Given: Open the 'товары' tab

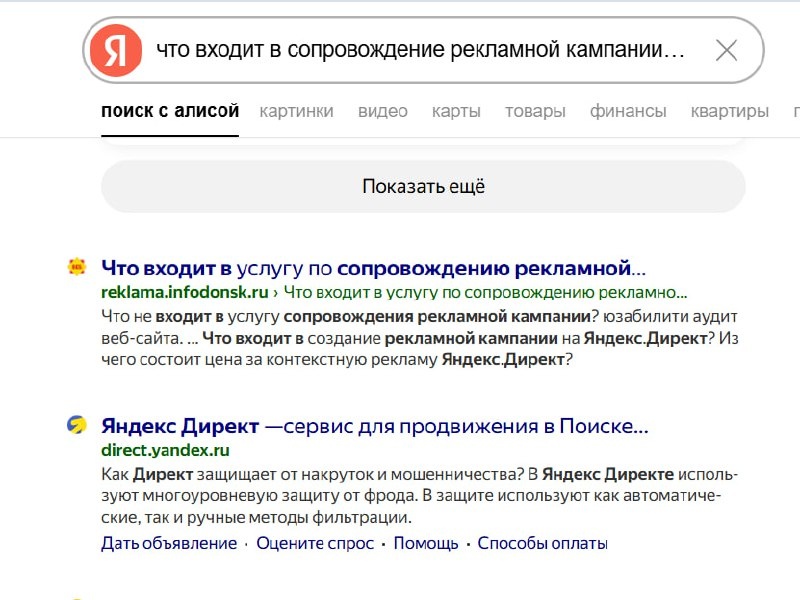Looking at the screenshot, I should point(535,111).
